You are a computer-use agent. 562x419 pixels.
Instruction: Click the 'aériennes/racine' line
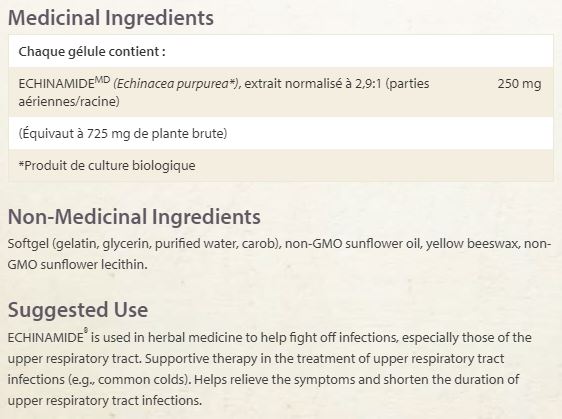point(69,101)
